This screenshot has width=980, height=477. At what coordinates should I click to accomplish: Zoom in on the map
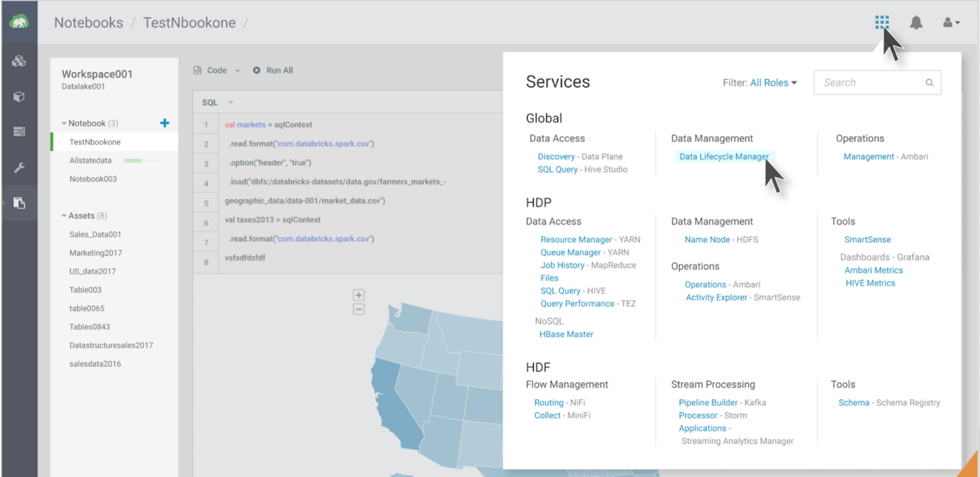(x=358, y=295)
